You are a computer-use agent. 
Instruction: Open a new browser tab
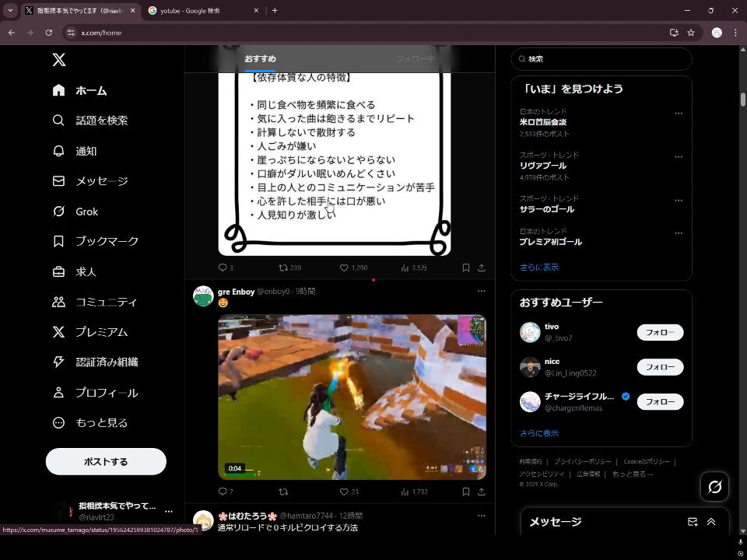[275, 10]
